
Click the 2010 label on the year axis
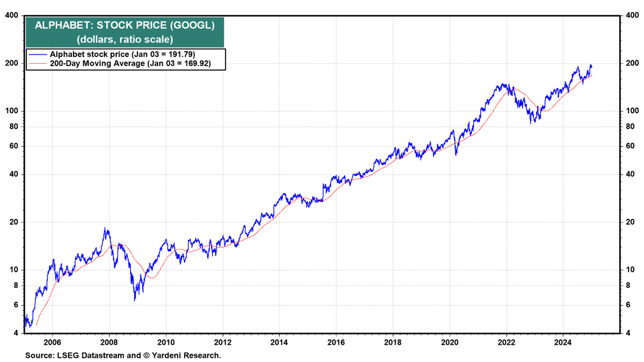(x=166, y=342)
